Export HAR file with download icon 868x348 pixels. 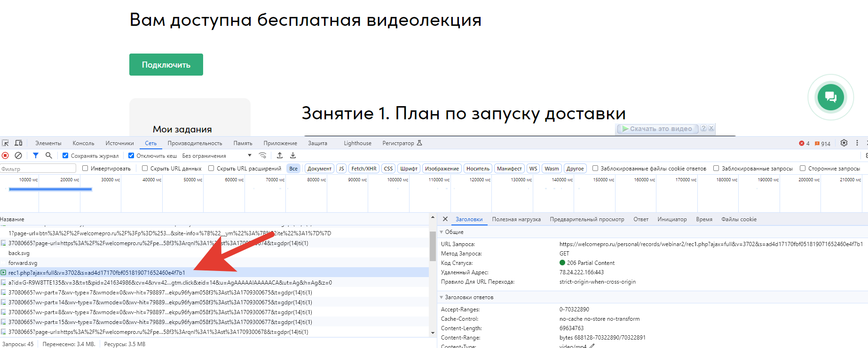(293, 155)
